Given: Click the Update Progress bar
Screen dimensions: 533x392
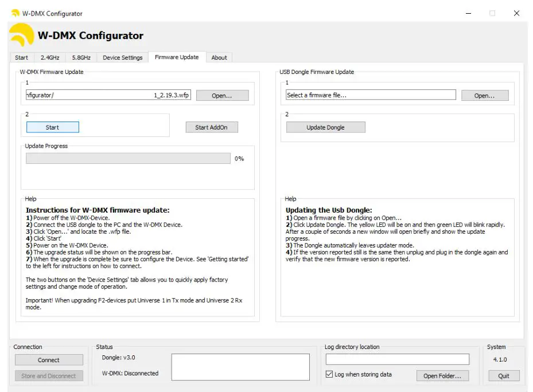Looking at the screenshot, I should point(128,159).
